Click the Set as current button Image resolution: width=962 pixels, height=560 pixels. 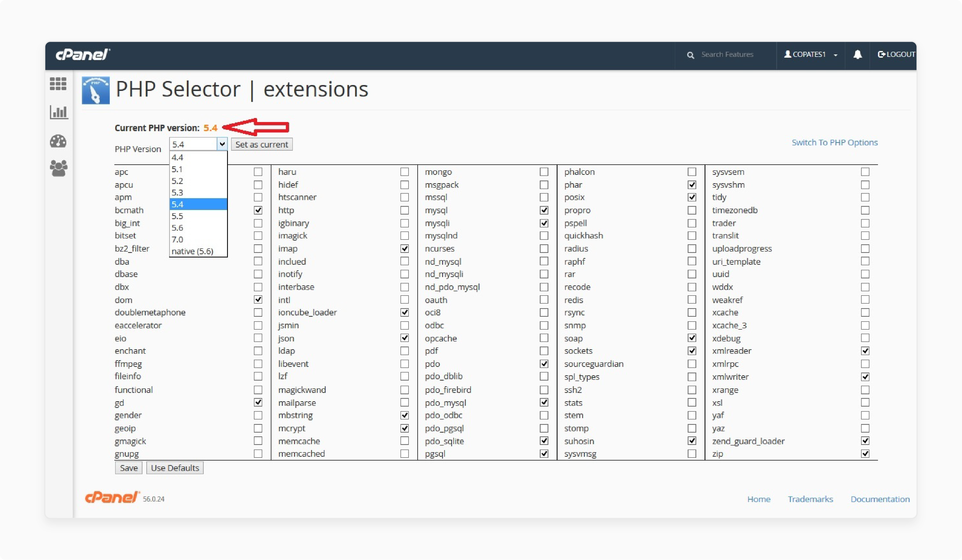pyautogui.click(x=261, y=144)
